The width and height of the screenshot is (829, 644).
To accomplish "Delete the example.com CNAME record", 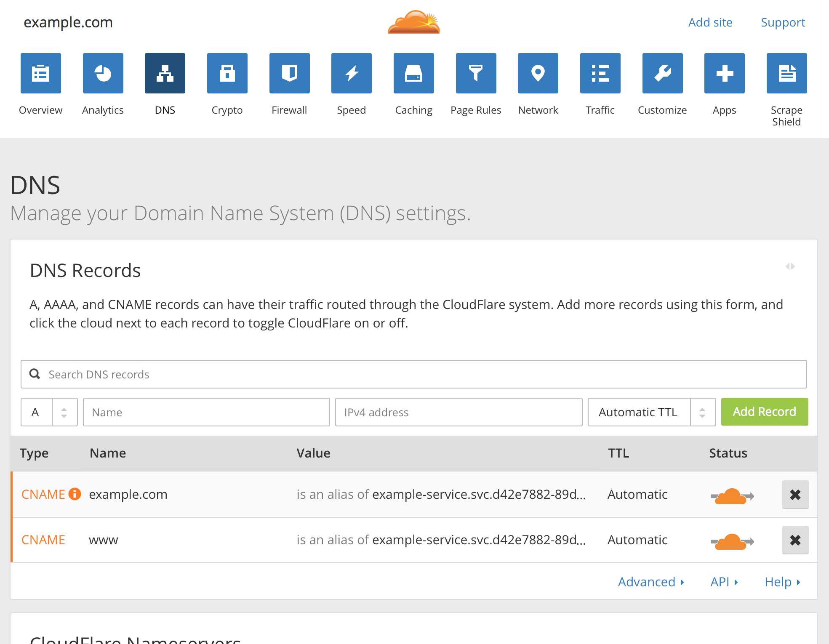I will tap(795, 495).
